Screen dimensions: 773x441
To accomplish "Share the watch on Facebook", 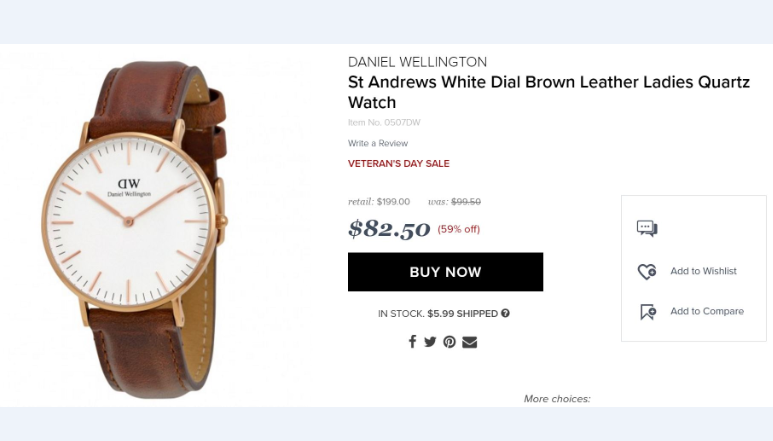I will pyautogui.click(x=412, y=341).
